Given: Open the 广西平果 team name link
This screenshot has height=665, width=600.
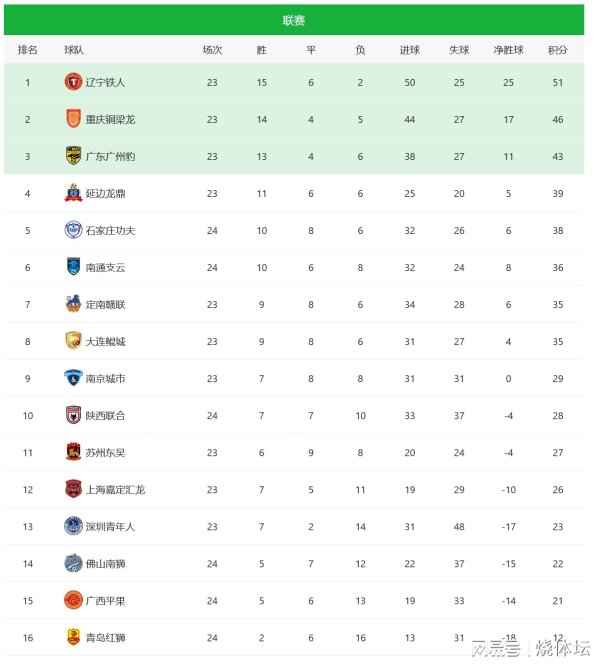Looking at the screenshot, I should pyautogui.click(x=105, y=600).
